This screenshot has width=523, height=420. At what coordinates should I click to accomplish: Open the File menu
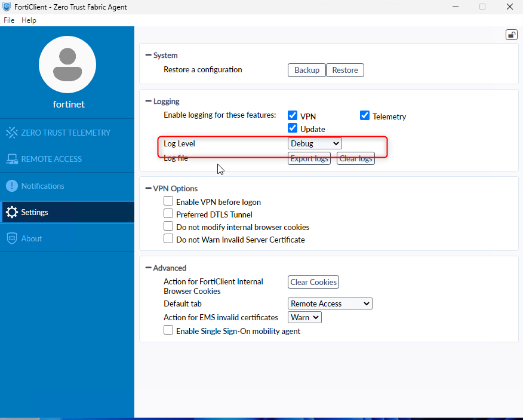[9, 20]
